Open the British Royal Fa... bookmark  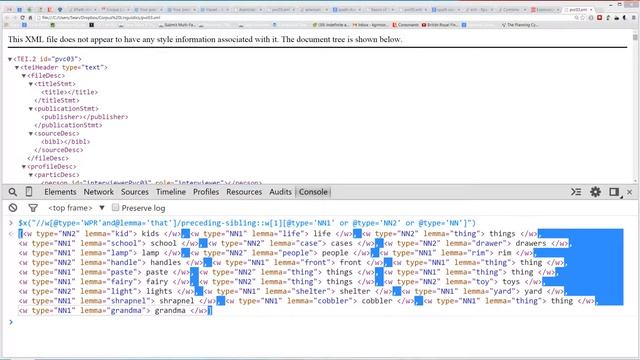440,25
